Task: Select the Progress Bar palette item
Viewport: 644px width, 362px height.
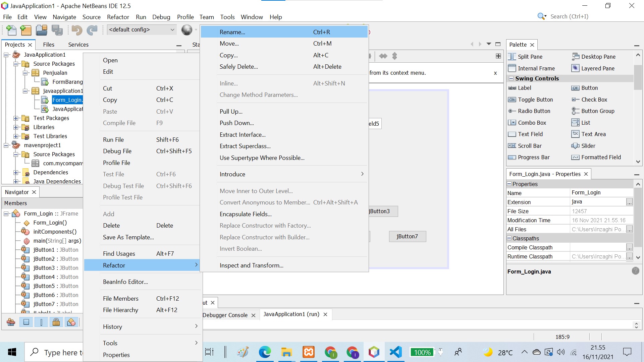Action: (x=533, y=157)
